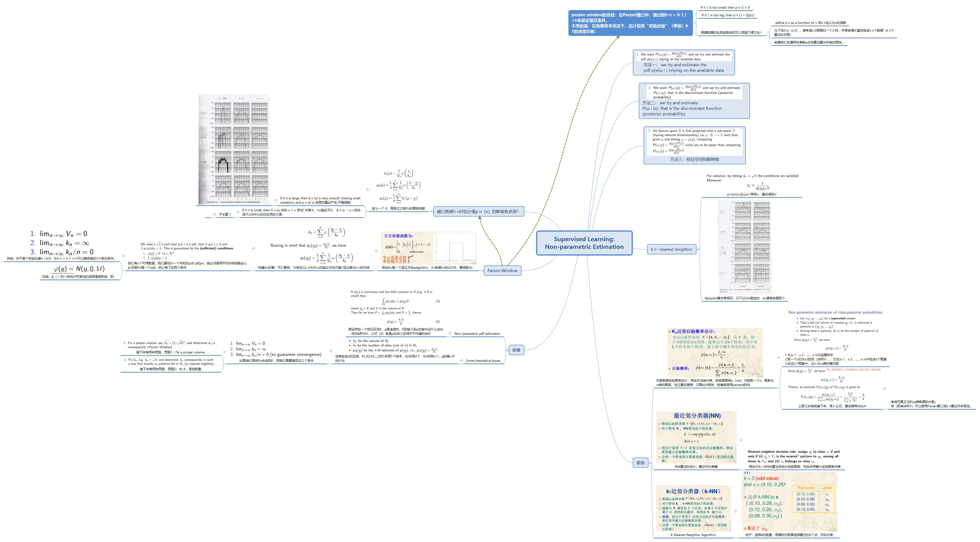Screen dimensions: 980x542
Task: Collapse the 'if h n is small' subtopic
Action: 238,212
